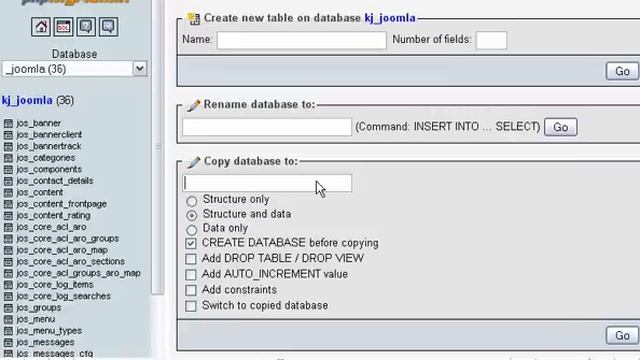Open the kj_joomla database link in sidebar

point(27,100)
